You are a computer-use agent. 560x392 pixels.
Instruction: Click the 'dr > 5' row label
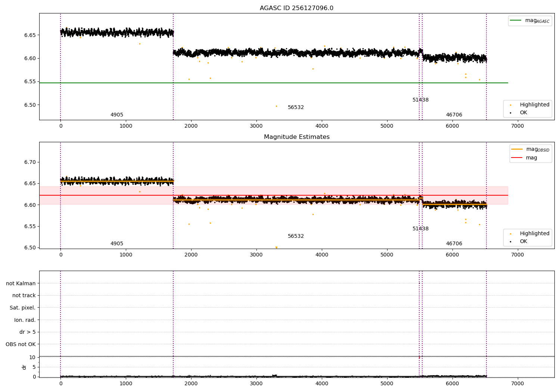tap(28, 332)
